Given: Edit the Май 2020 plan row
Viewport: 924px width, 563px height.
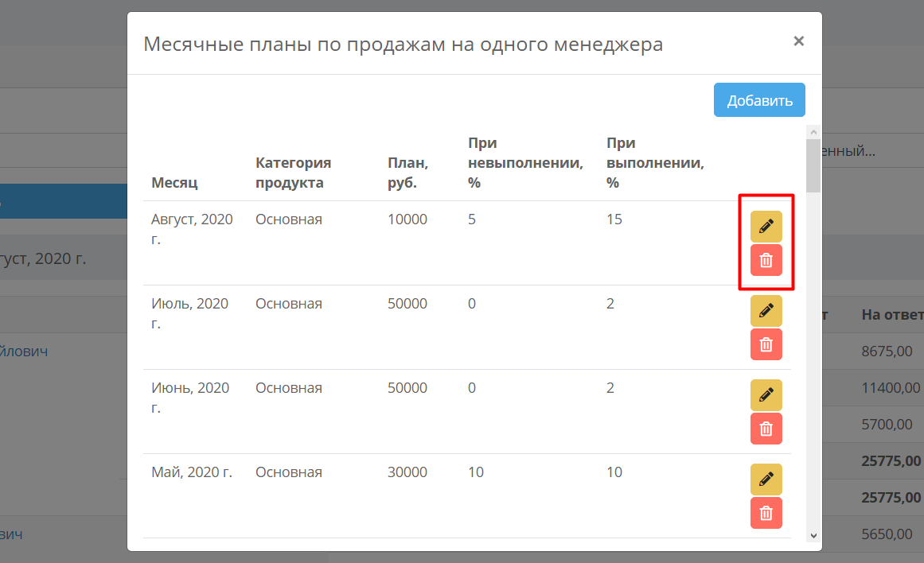Looking at the screenshot, I should 766,479.
